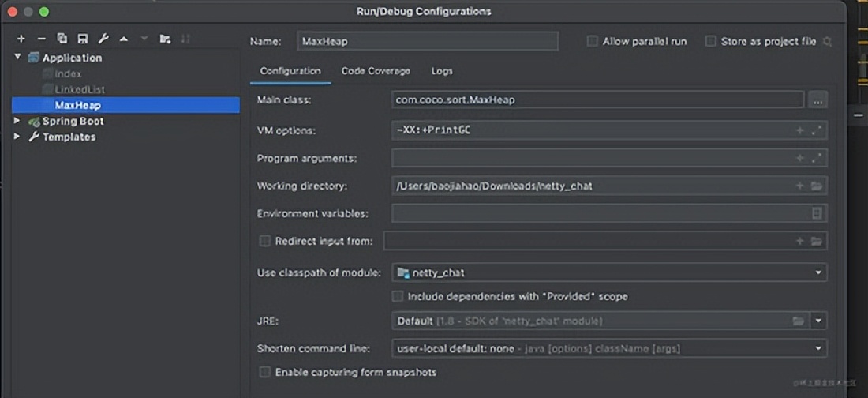Screen dimensions: 868x398
Task: Browse the working directory folder icon
Action: [817, 186]
